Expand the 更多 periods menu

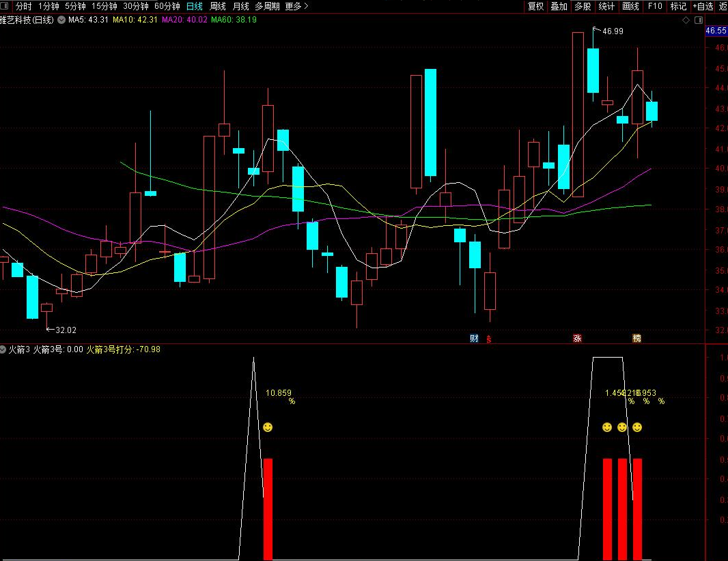pyautogui.click(x=296, y=6)
